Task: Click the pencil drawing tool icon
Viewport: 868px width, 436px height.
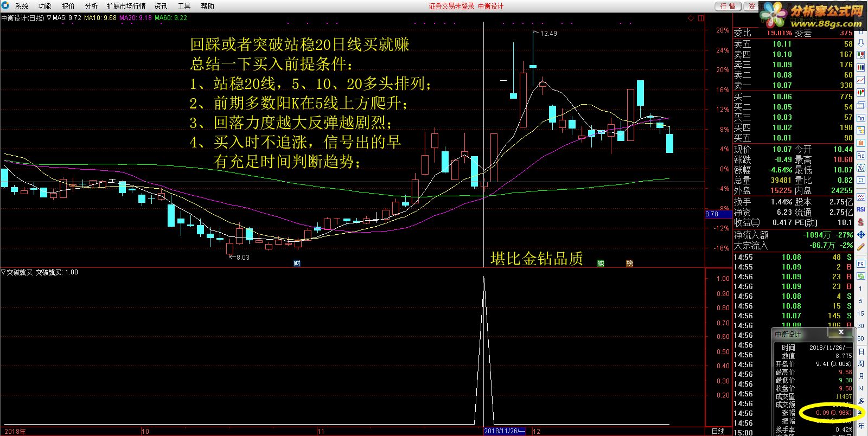Action: (861, 247)
